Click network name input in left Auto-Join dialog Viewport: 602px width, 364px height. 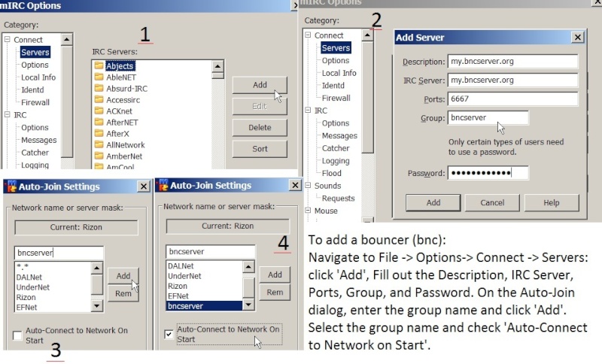click(x=59, y=253)
